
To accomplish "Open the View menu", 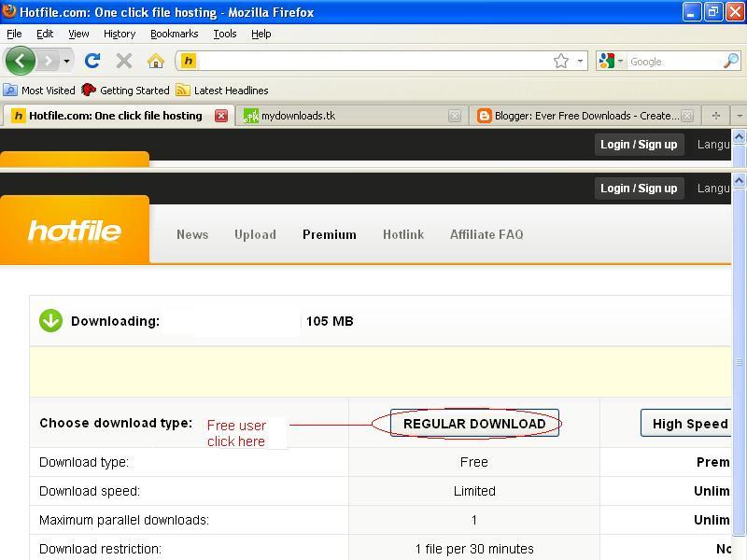I will coord(78,34).
